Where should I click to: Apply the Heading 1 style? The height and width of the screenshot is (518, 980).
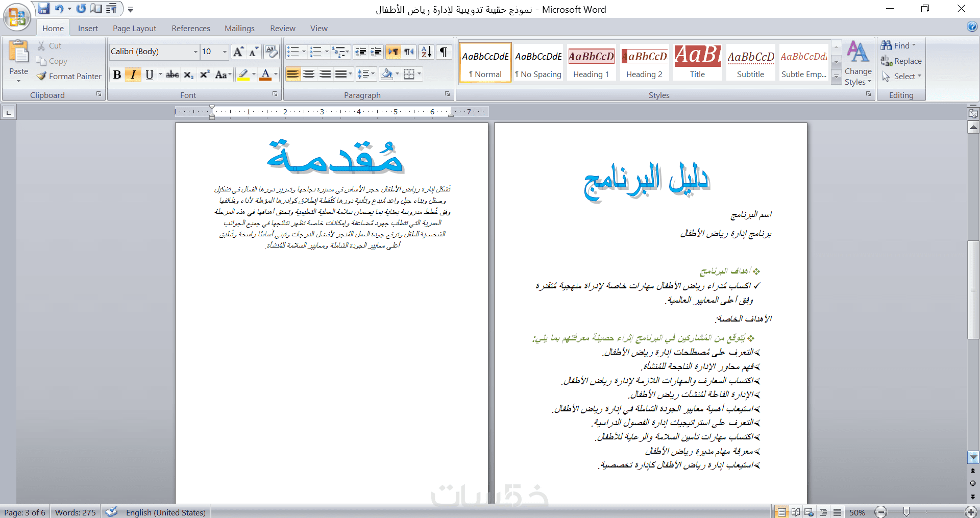(591, 62)
